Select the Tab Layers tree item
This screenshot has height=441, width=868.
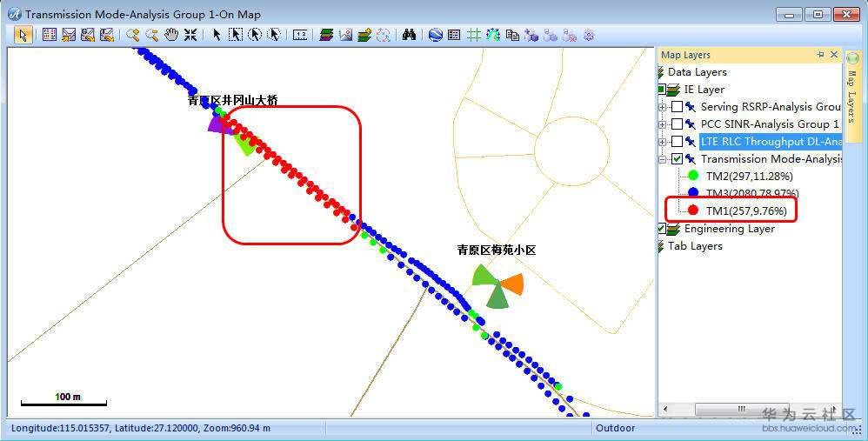(695, 245)
